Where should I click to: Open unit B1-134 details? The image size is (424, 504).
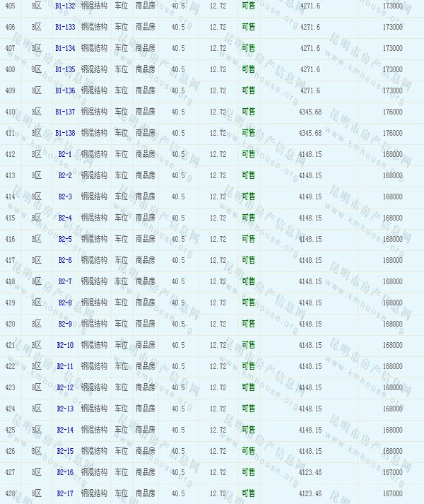click(65, 48)
